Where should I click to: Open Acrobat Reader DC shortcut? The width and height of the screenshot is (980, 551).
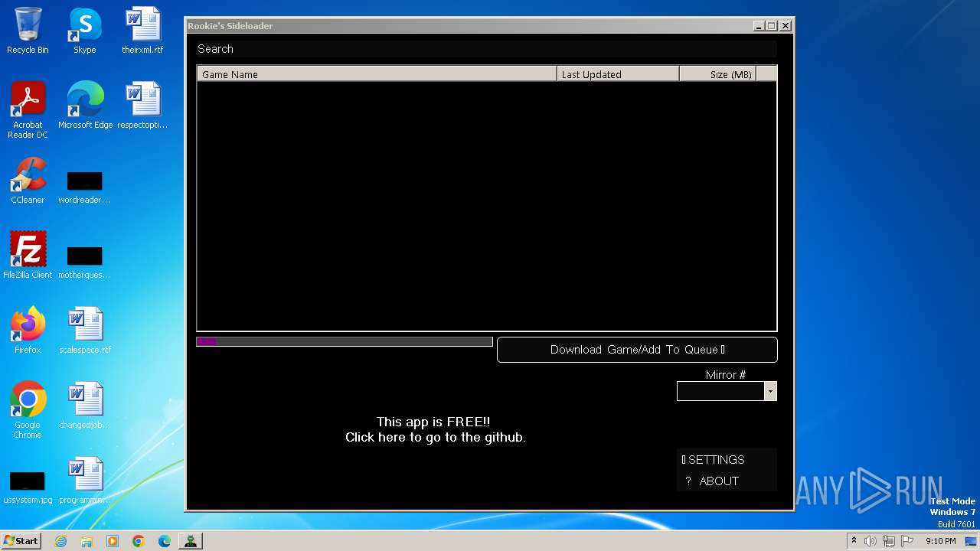(x=28, y=109)
